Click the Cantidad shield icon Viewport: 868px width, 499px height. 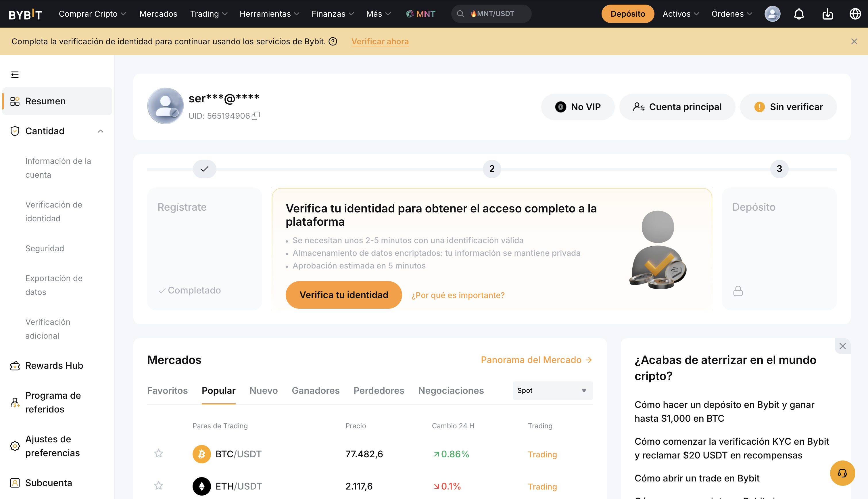(15, 131)
